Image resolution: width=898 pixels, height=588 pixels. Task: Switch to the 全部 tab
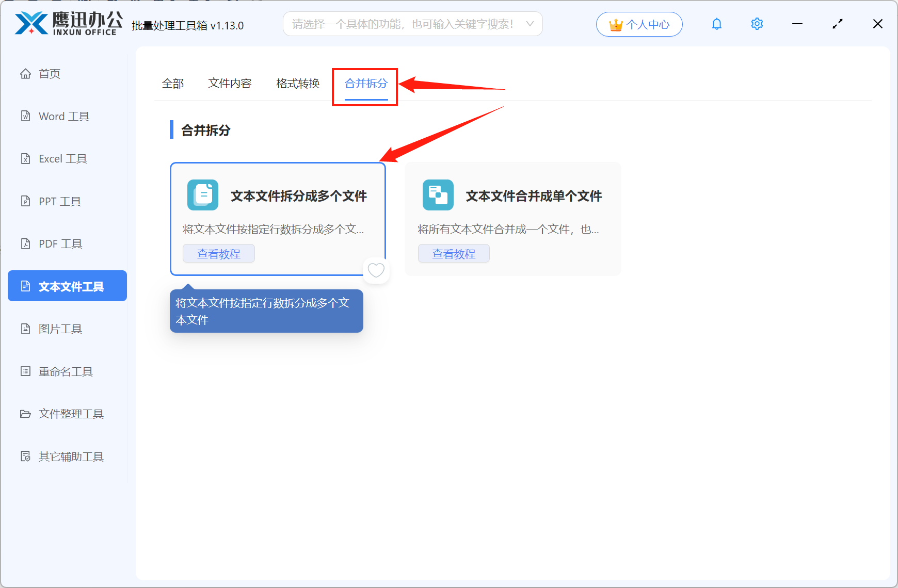point(173,84)
